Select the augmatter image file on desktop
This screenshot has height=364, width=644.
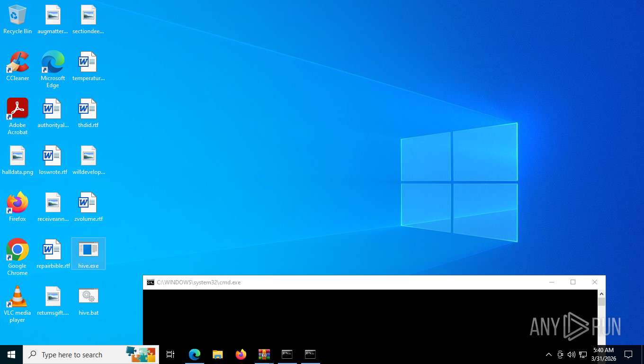(53, 19)
